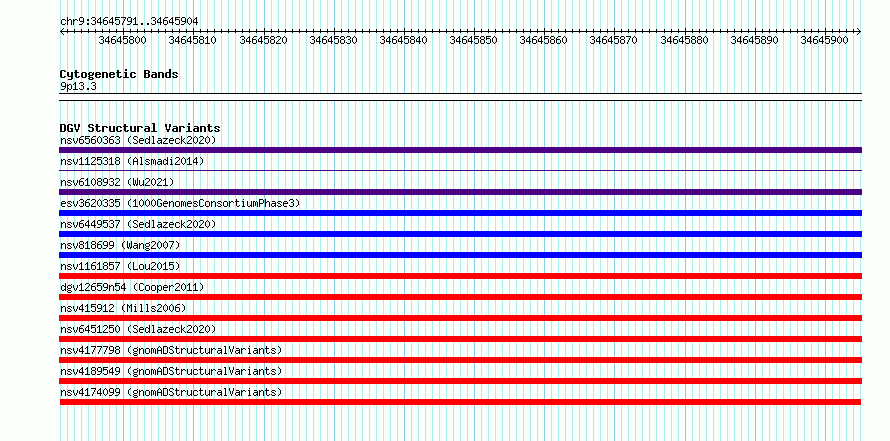
Task: Click the thin nsv1125318 variant line
Action: pos(460,170)
